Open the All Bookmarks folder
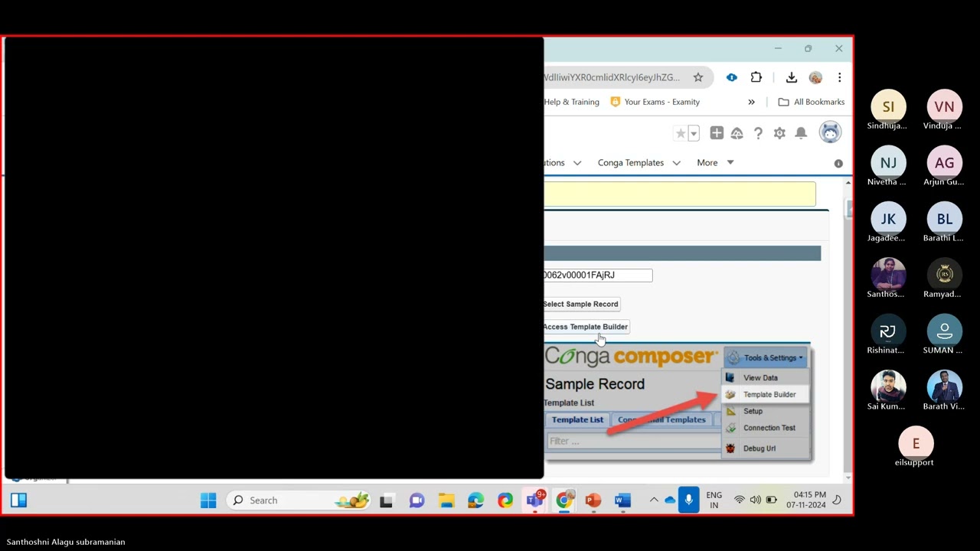This screenshot has width=980, height=551. pos(811,102)
